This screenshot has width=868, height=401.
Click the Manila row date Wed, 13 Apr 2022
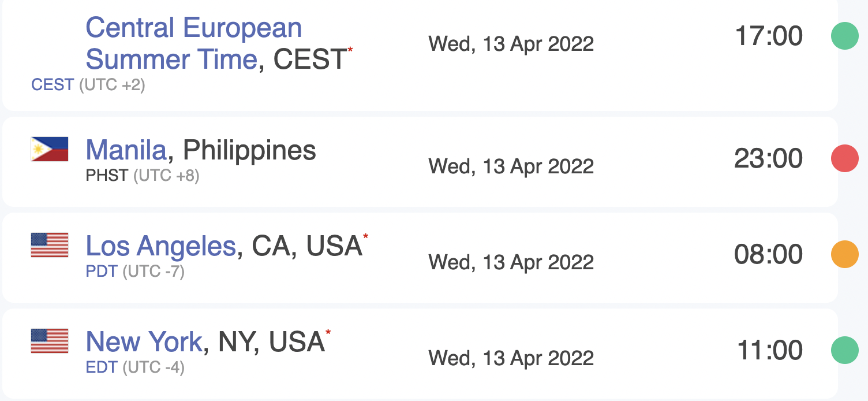[511, 166]
